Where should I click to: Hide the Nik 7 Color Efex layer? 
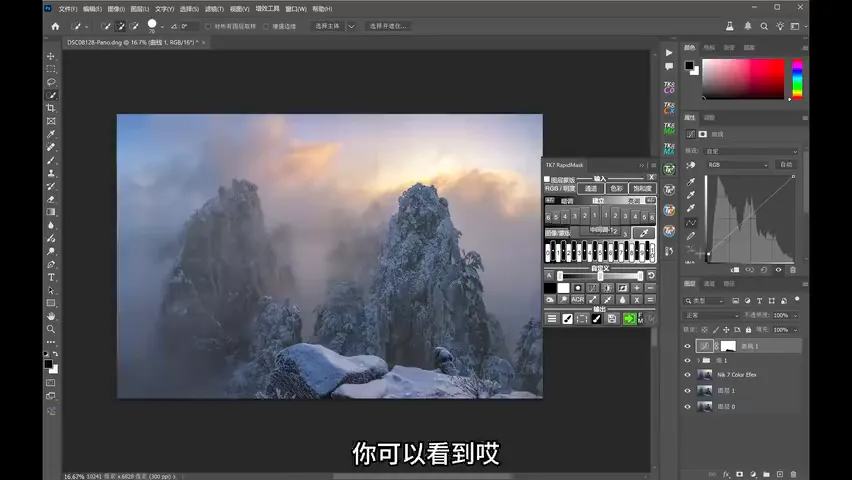pyautogui.click(x=687, y=375)
